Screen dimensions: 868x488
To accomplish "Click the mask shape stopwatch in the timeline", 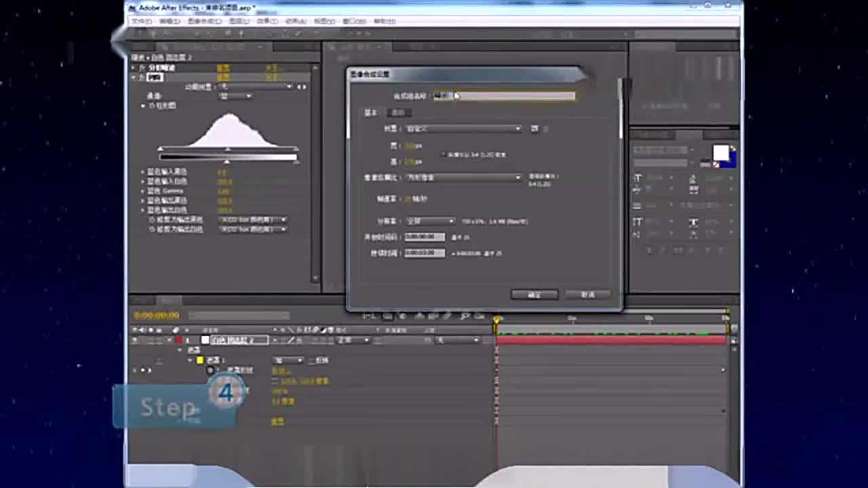I will click(x=210, y=370).
